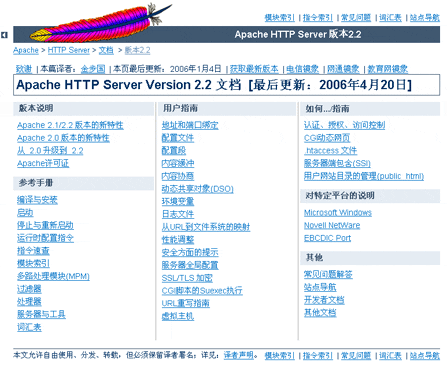Open the SSL/TLS 加密 link
447x367 pixels.
click(x=187, y=278)
